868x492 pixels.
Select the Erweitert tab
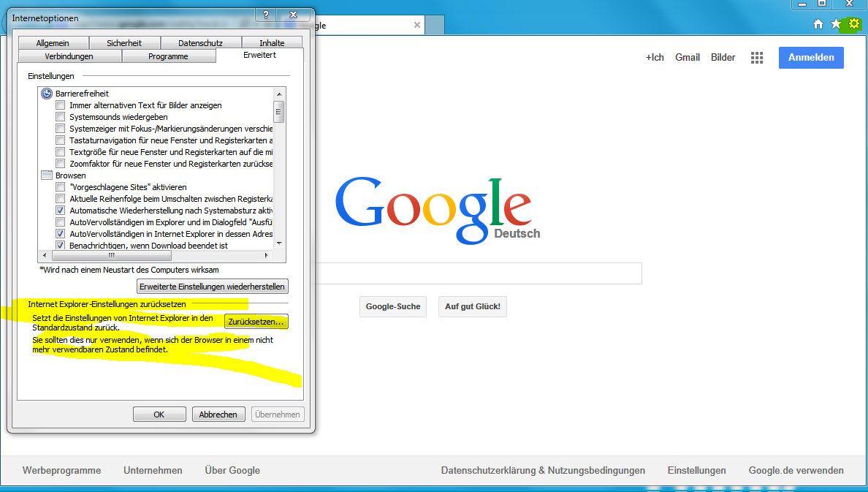pos(259,55)
